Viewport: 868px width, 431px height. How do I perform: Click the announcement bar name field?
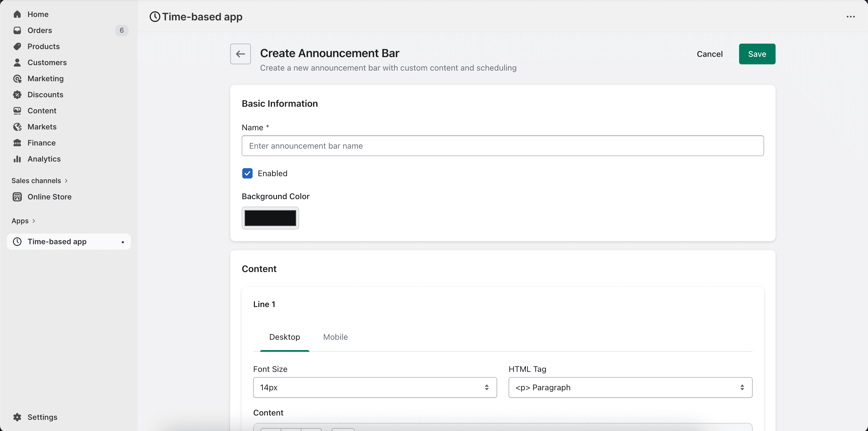pos(502,145)
